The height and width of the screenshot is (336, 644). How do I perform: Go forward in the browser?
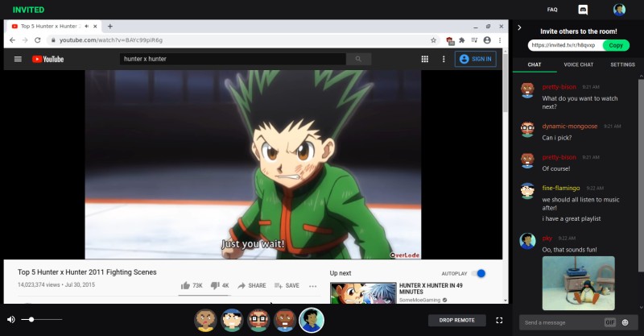25,40
